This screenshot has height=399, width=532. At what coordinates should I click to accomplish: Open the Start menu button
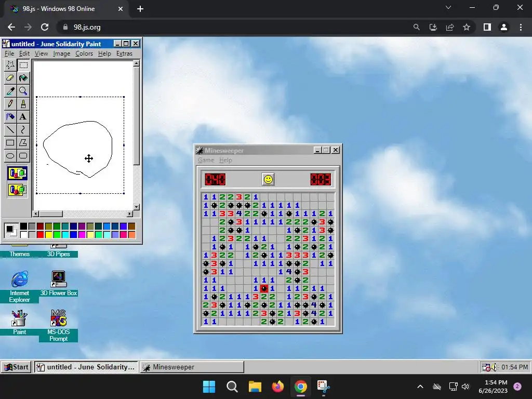click(16, 367)
